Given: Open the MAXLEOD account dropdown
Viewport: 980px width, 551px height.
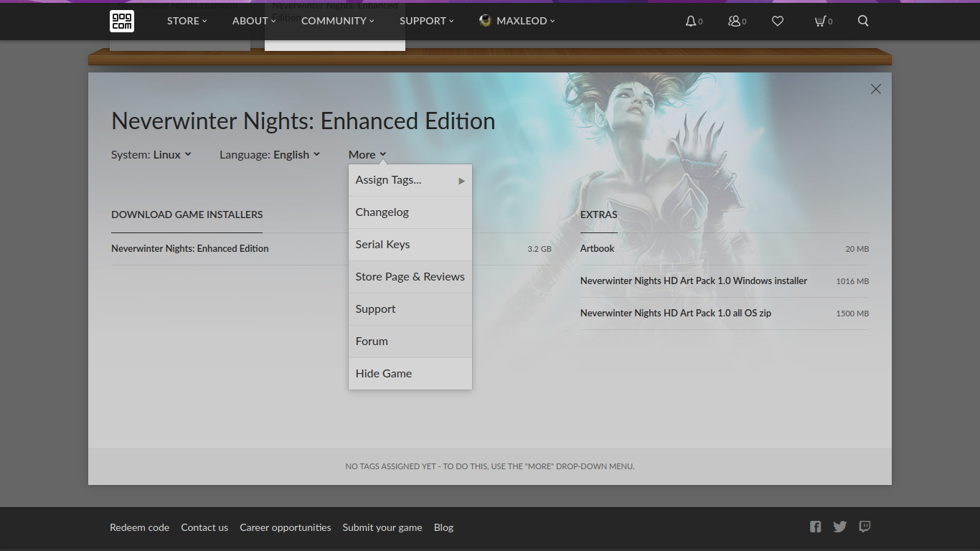Looking at the screenshot, I should tap(526, 21).
